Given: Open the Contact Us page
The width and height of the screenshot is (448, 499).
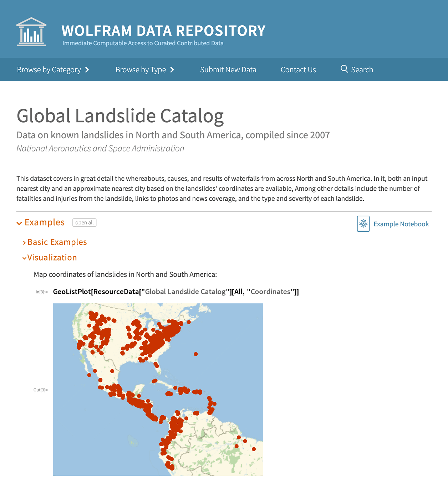Looking at the screenshot, I should 298,70.
